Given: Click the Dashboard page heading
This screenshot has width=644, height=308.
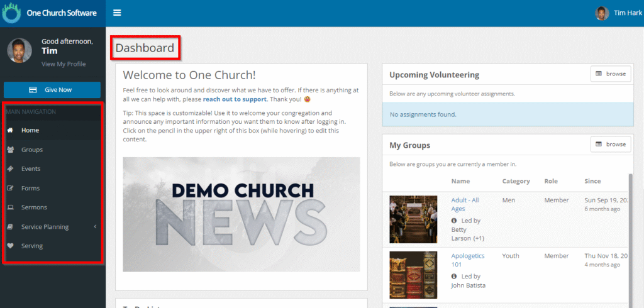Looking at the screenshot, I should (x=145, y=48).
